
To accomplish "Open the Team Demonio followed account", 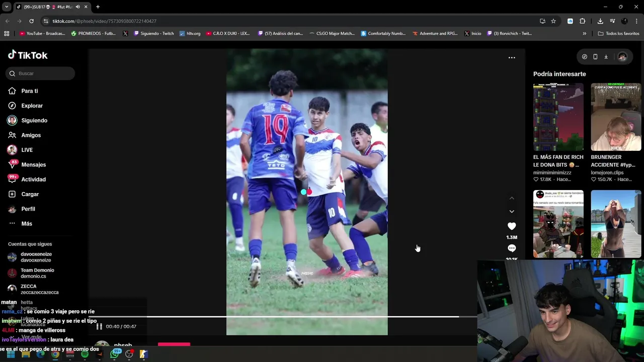I will 31,273.
